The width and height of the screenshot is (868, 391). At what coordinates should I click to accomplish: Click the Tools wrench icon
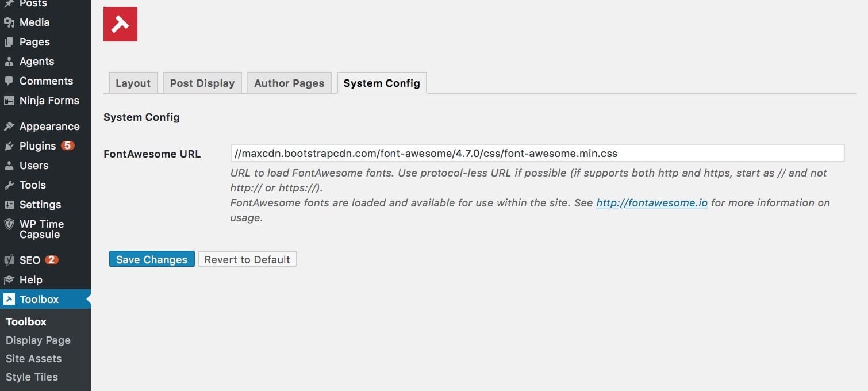[x=9, y=185]
